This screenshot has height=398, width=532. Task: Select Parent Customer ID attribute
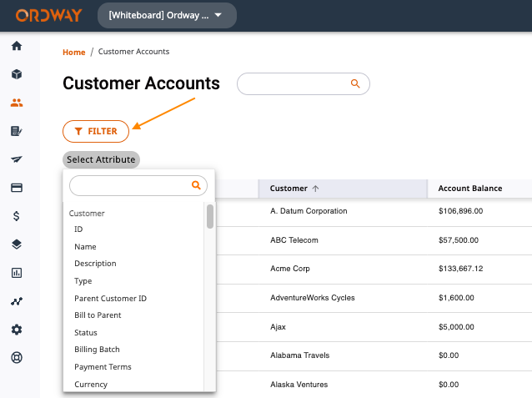[x=111, y=299]
